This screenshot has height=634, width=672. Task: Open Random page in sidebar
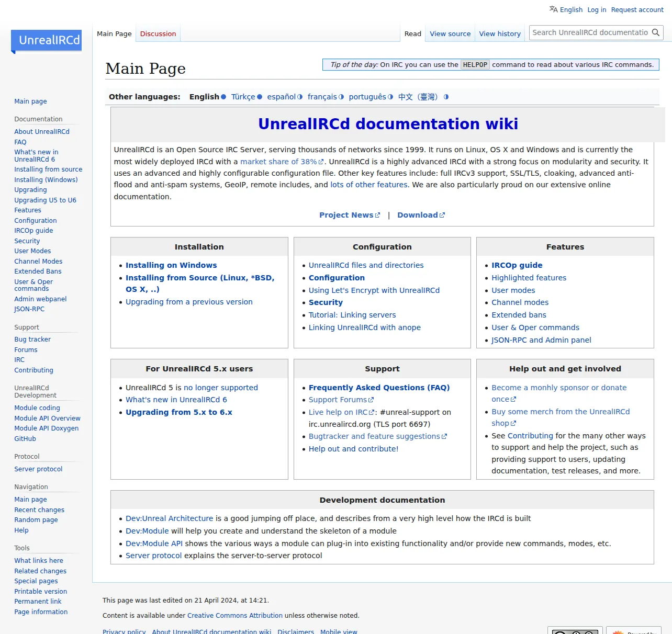(x=36, y=520)
